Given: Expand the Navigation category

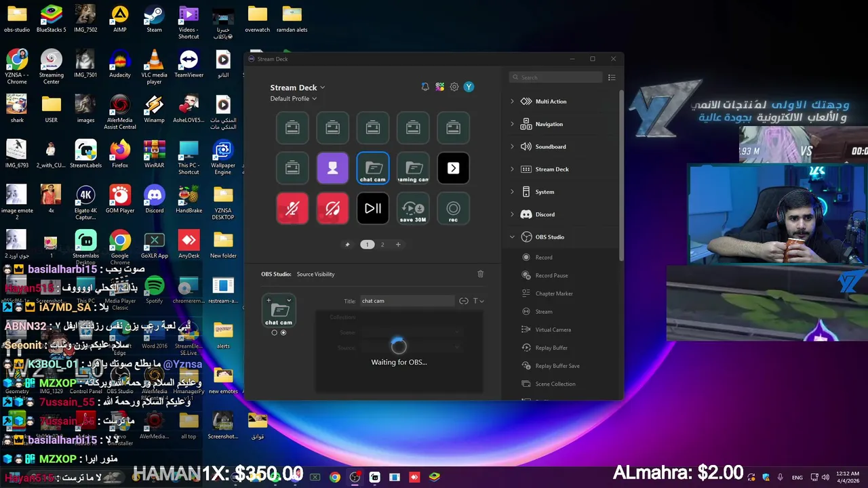Looking at the screenshot, I should point(512,124).
